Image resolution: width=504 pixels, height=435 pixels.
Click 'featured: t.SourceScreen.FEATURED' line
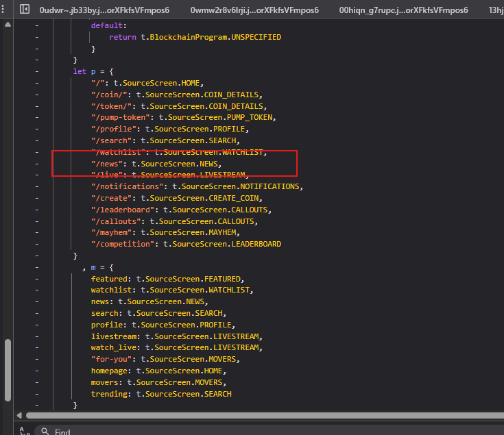point(167,279)
